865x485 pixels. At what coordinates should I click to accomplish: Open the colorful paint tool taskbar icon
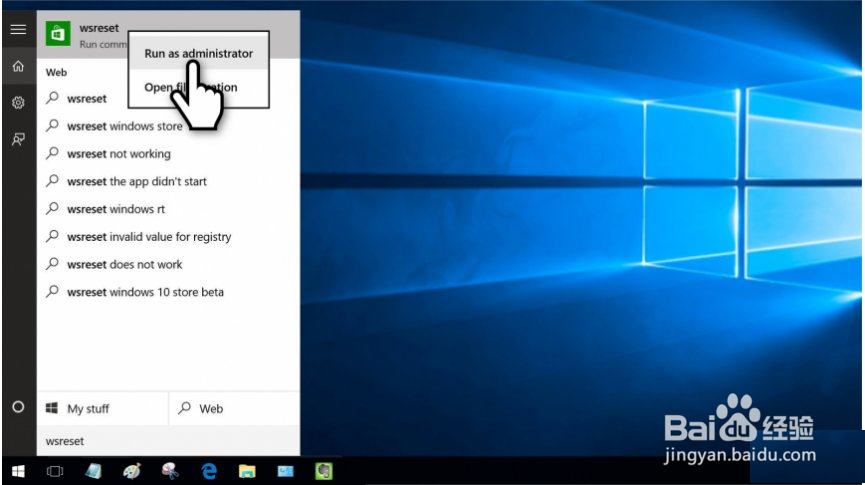[170, 471]
